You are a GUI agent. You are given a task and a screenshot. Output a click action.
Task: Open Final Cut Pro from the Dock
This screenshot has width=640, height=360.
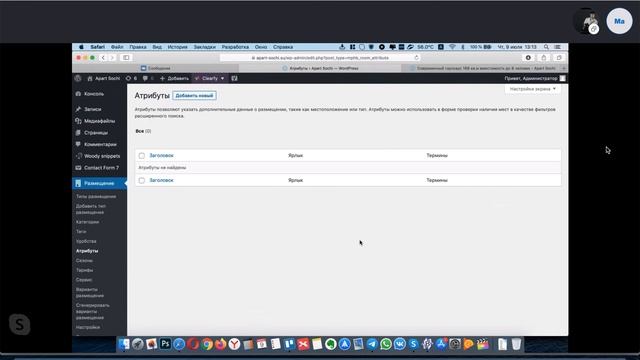click(482, 344)
